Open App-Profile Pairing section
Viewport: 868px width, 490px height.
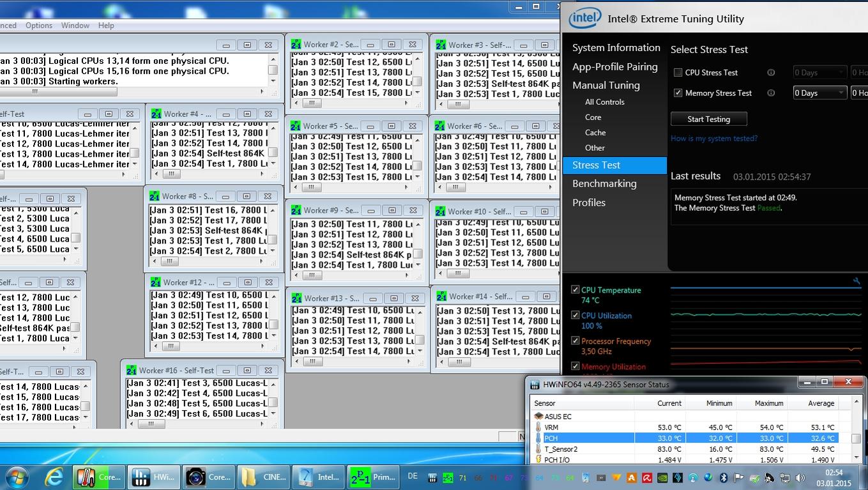pos(615,67)
